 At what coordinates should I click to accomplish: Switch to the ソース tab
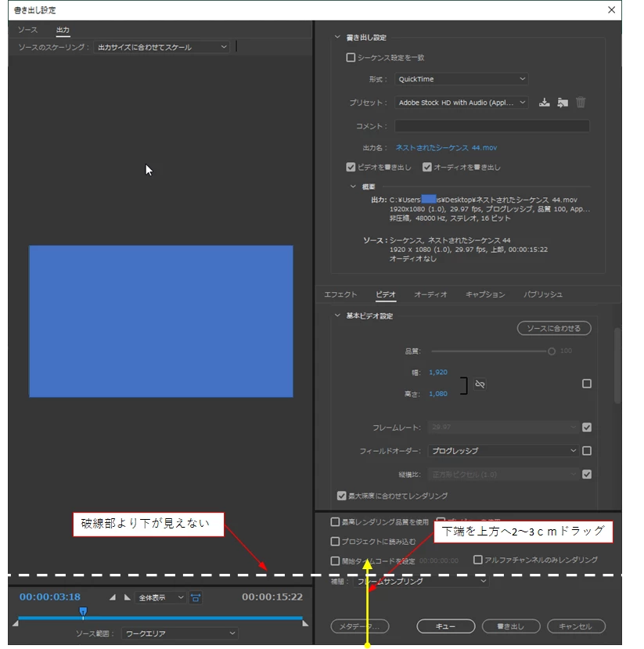pyautogui.click(x=27, y=30)
